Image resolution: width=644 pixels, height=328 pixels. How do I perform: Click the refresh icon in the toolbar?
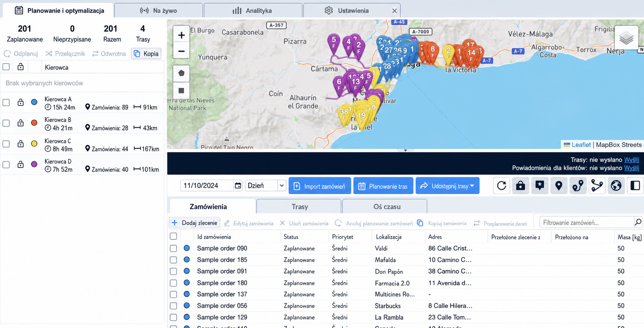501,186
